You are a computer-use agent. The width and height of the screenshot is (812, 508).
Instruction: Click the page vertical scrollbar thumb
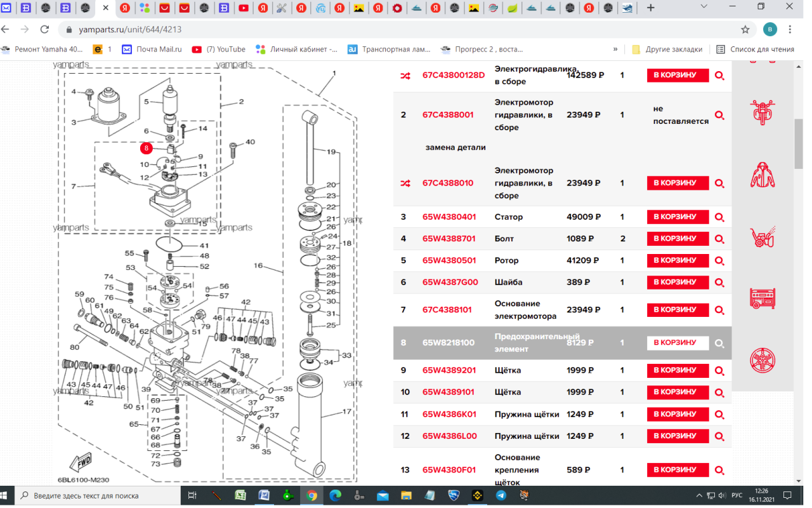(799, 143)
